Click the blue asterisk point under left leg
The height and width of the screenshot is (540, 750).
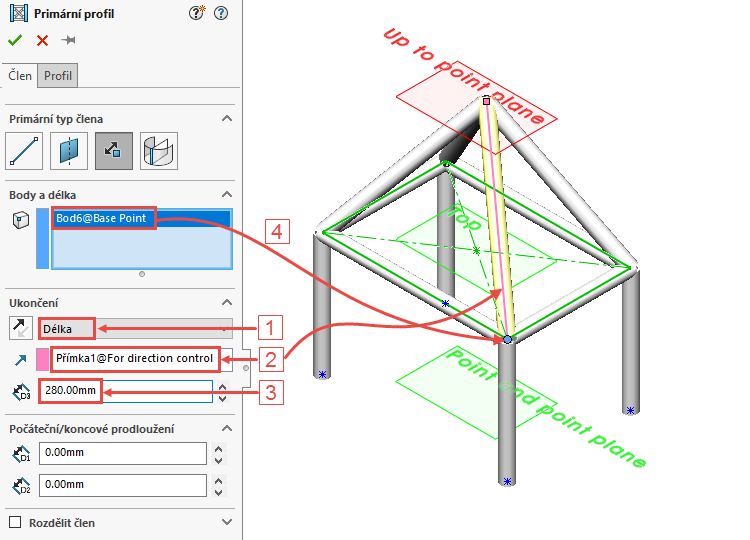point(322,374)
